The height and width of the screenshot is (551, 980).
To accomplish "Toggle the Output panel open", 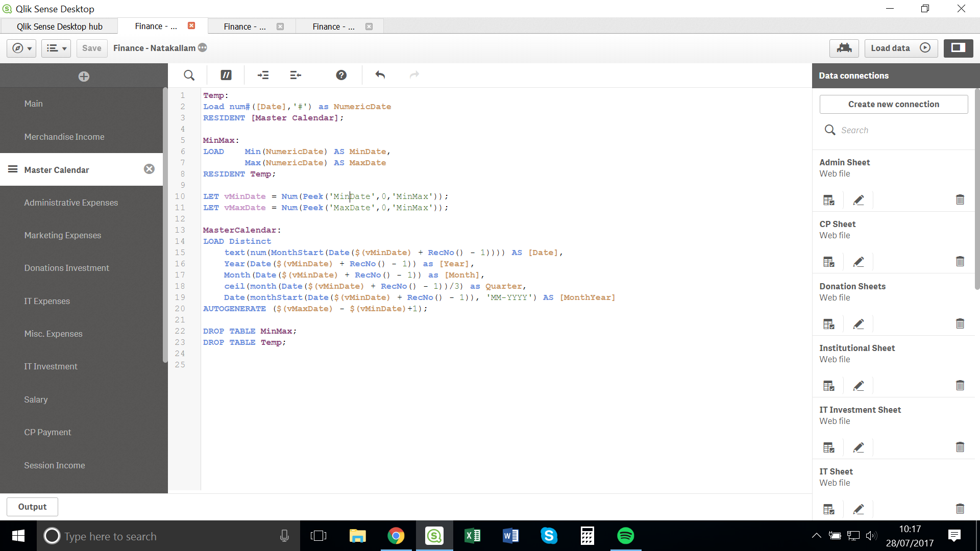I will pyautogui.click(x=32, y=507).
